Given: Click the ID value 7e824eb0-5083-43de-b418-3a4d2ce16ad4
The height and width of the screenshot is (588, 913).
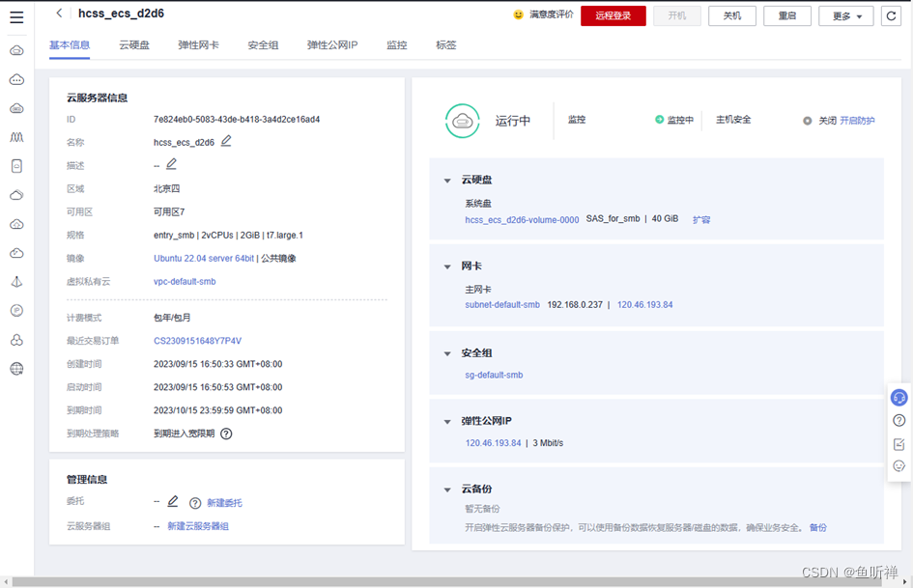Looking at the screenshot, I should click(x=237, y=120).
